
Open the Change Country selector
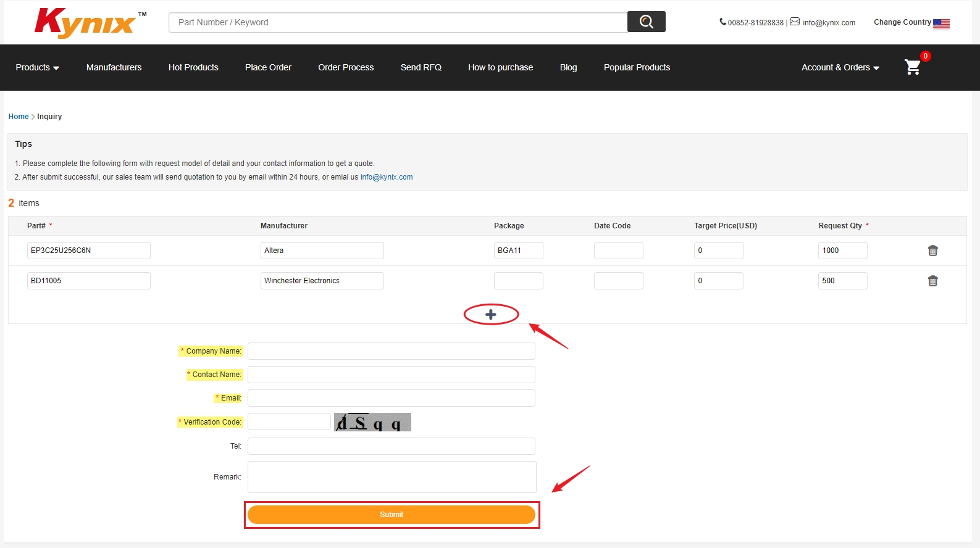pyautogui.click(x=902, y=22)
